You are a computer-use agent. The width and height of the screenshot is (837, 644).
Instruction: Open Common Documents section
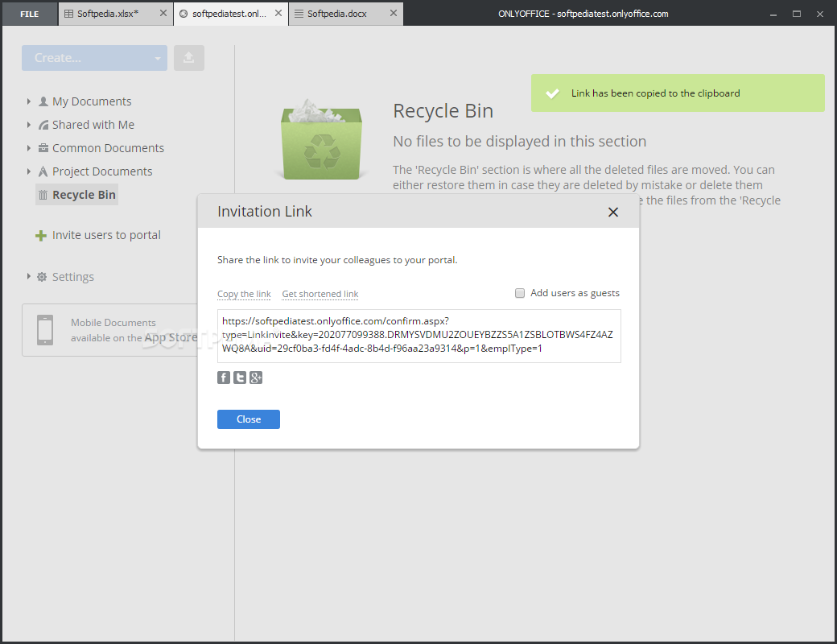(x=109, y=148)
